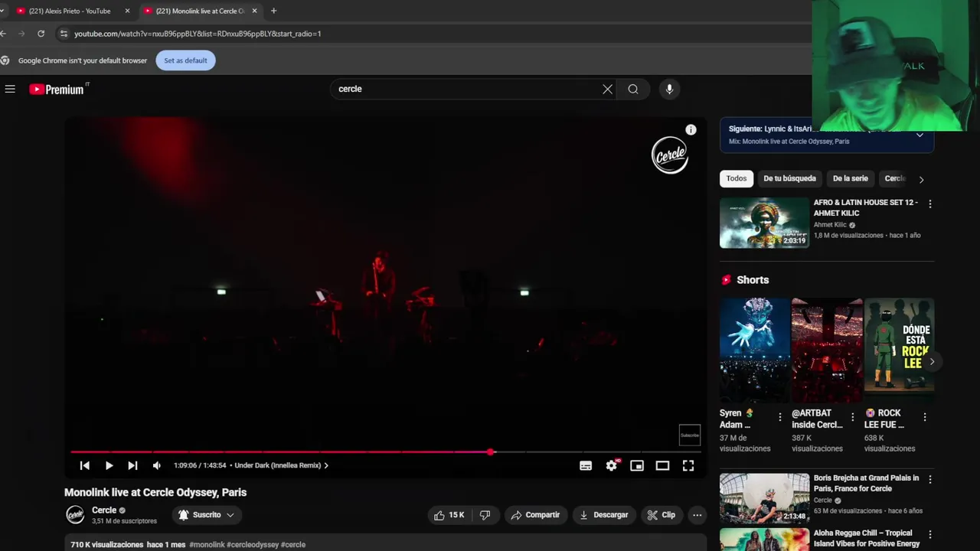Open 'AFRO & LATIN HOUSE SET 12' title
The image size is (980, 551).
(x=865, y=207)
